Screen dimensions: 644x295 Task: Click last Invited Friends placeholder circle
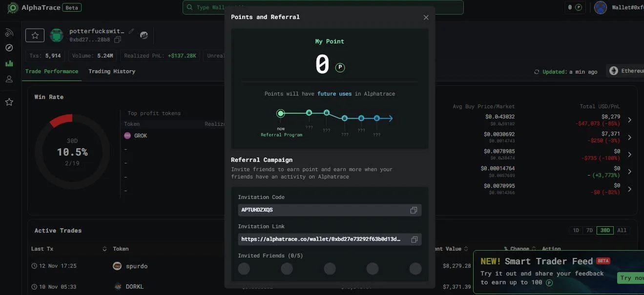click(x=415, y=269)
